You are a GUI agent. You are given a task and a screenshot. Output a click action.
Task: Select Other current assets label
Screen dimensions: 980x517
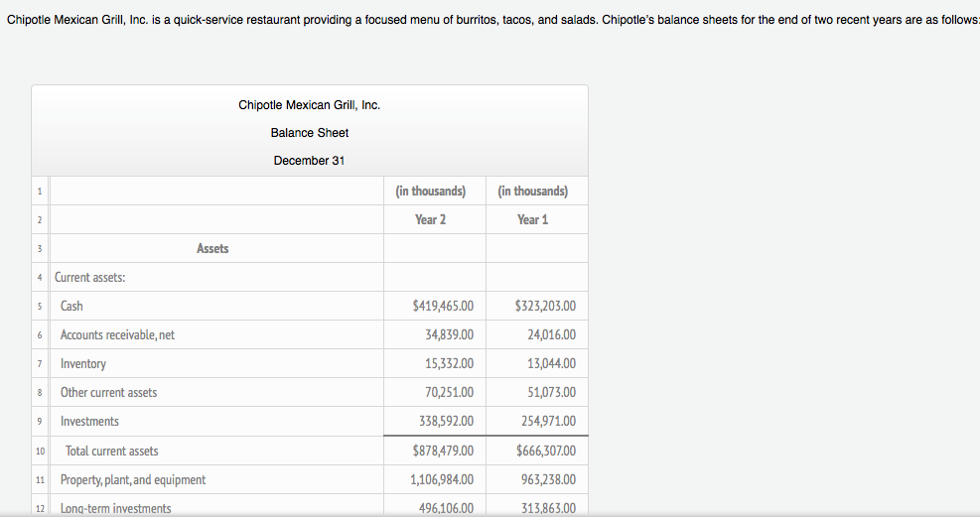(x=109, y=392)
